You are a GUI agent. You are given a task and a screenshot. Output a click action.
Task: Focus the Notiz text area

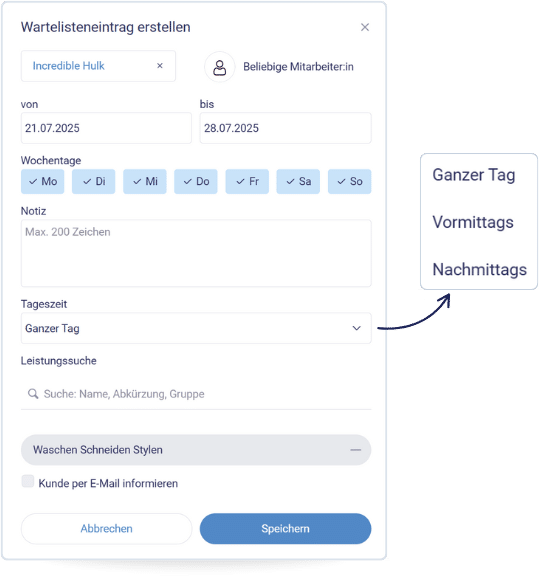[x=196, y=253]
